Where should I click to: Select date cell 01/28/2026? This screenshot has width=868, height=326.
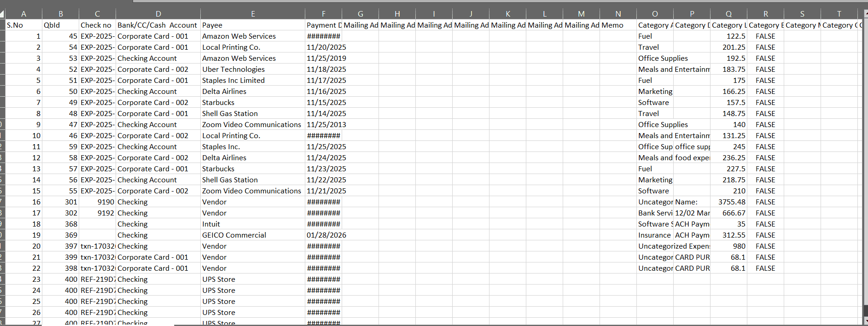pos(324,235)
